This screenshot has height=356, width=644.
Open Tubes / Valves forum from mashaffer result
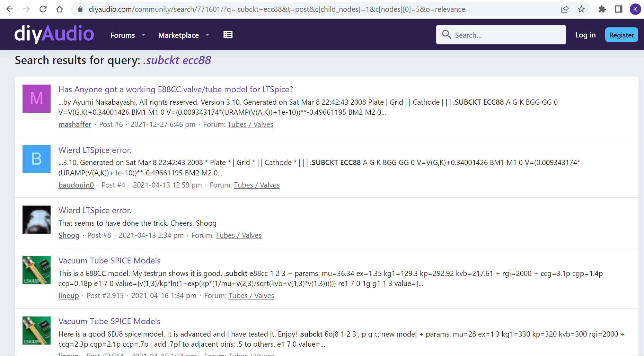click(250, 124)
